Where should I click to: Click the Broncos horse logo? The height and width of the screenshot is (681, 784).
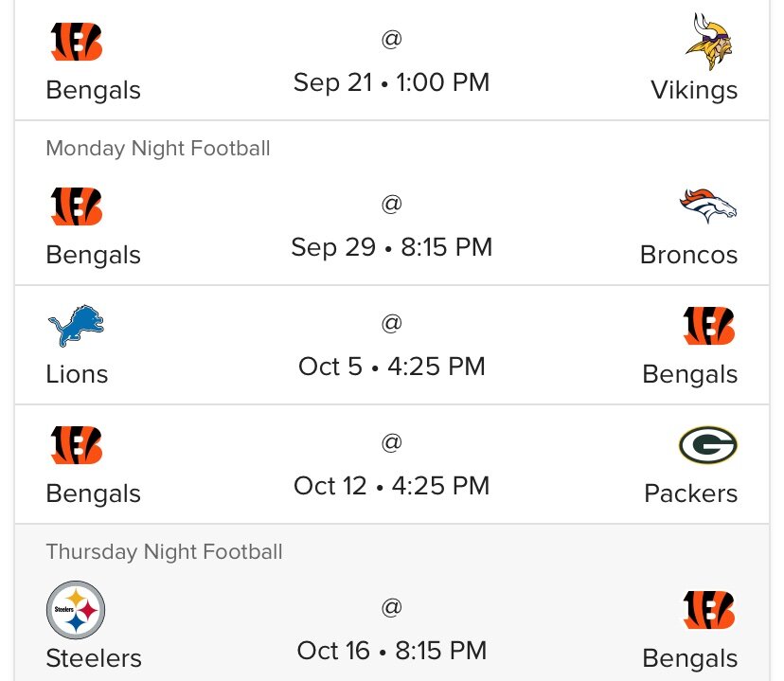pos(707,206)
